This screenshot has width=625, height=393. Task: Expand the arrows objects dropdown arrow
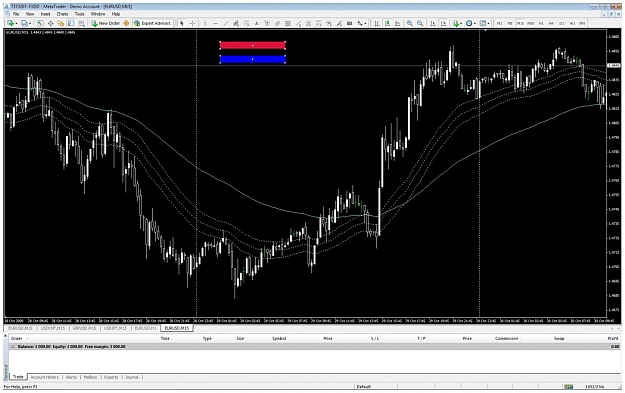tap(365, 24)
